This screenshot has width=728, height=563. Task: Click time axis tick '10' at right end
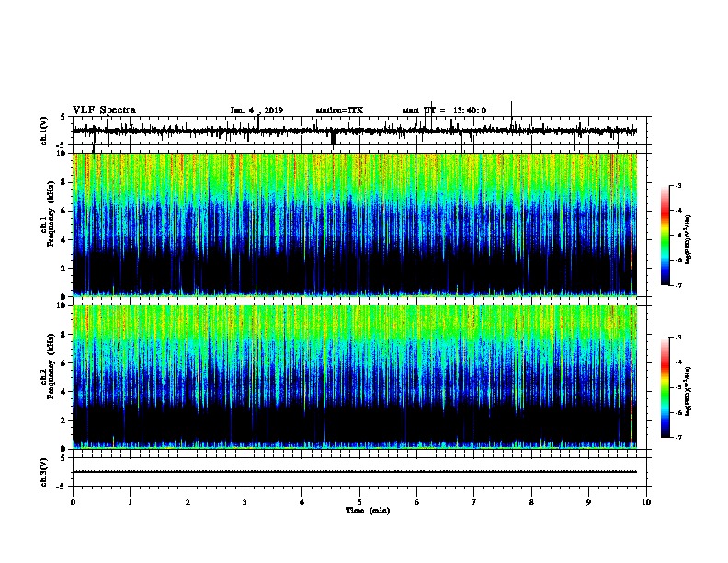(646, 502)
